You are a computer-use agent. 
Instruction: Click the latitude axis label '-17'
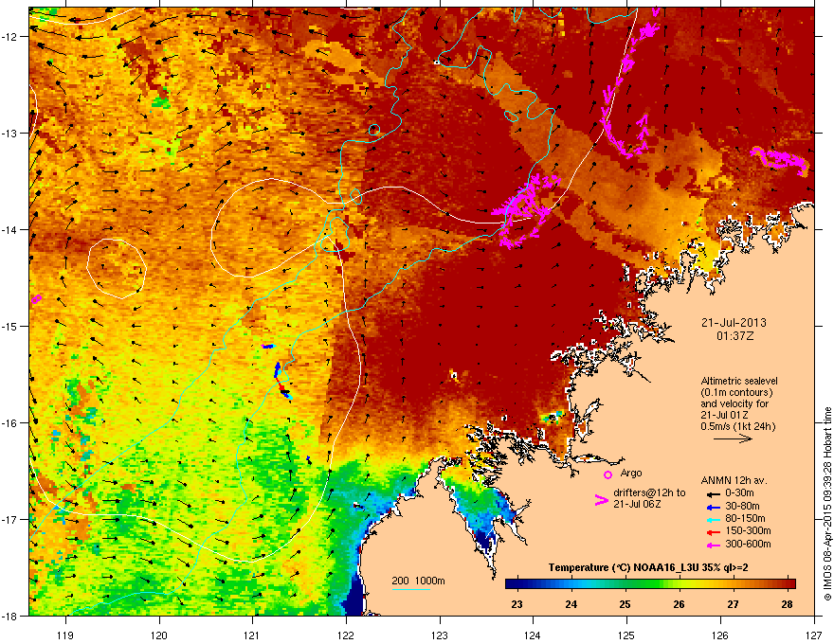(x=10, y=519)
